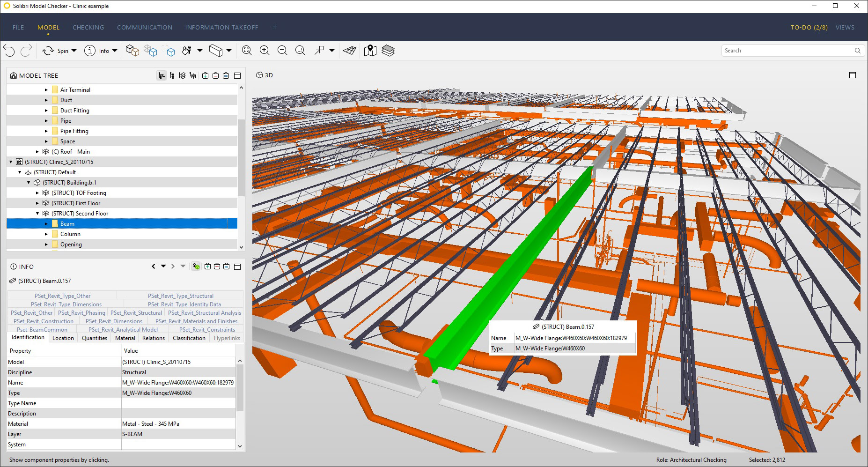The image size is (868, 467).
Task: Remove from selection basket in Model Tree
Action: (215, 75)
